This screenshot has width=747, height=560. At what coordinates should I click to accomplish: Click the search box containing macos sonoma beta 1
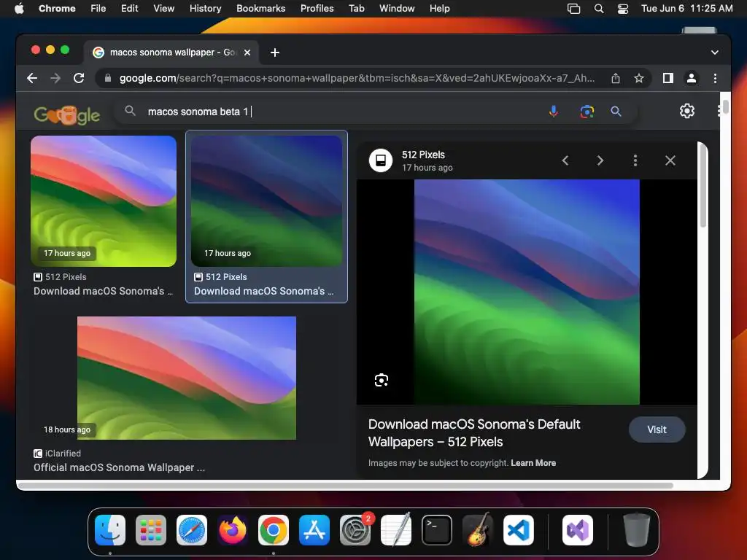click(333, 112)
